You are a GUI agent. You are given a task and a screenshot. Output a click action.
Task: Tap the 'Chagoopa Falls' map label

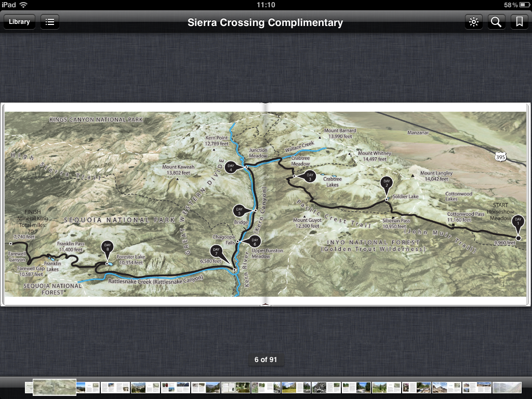[224, 240]
